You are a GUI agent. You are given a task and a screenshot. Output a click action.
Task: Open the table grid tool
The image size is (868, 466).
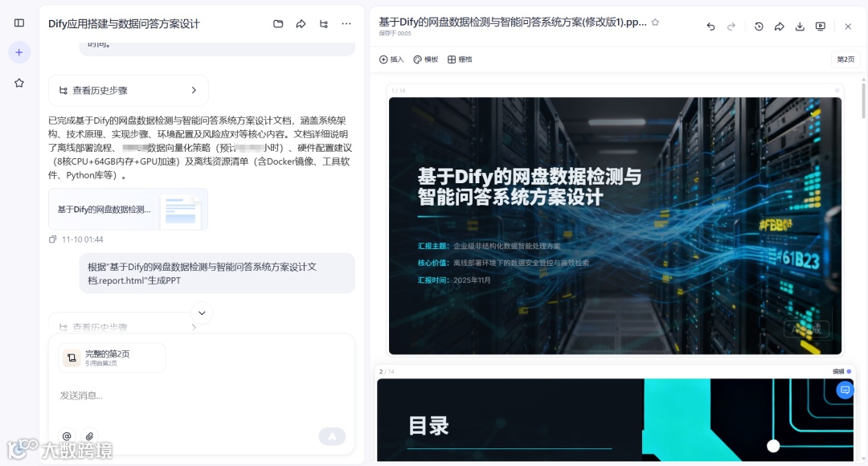point(460,59)
